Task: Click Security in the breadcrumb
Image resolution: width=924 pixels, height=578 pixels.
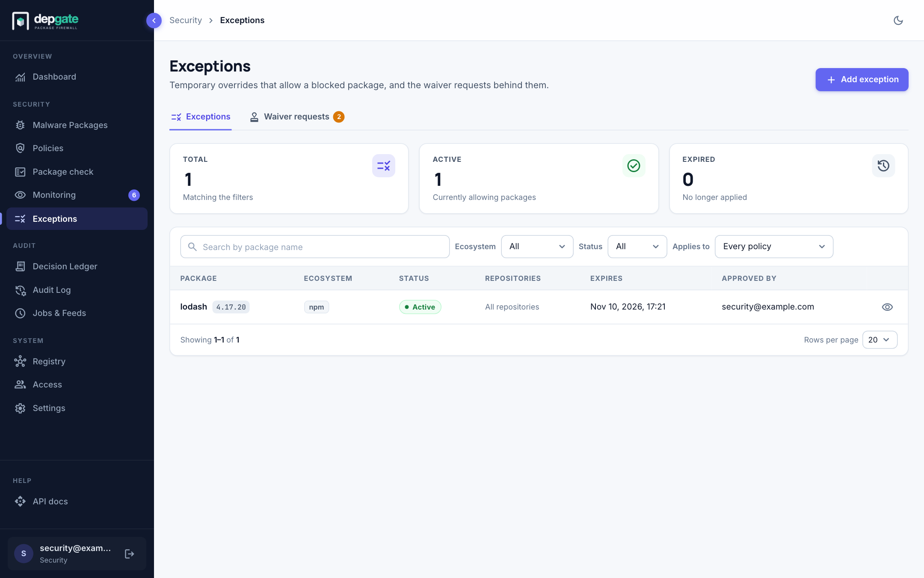Action: click(x=185, y=20)
